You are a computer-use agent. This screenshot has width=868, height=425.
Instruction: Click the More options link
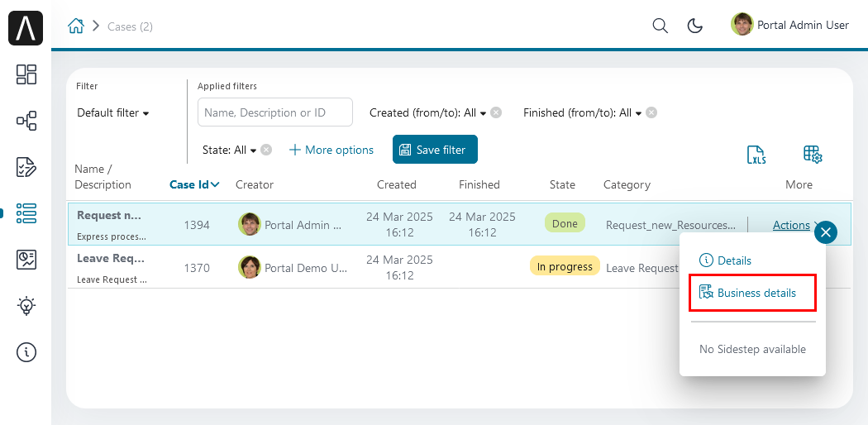click(331, 150)
